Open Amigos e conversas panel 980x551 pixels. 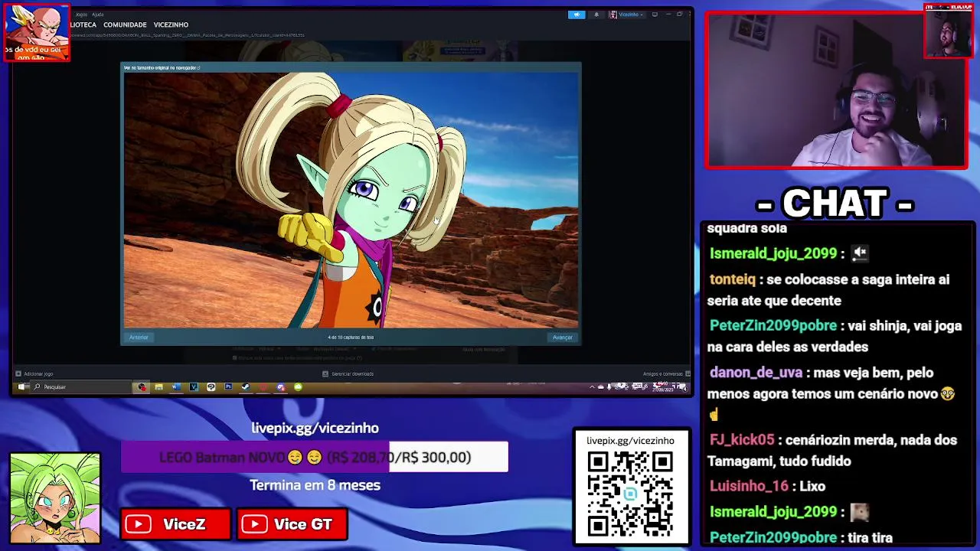coord(663,374)
